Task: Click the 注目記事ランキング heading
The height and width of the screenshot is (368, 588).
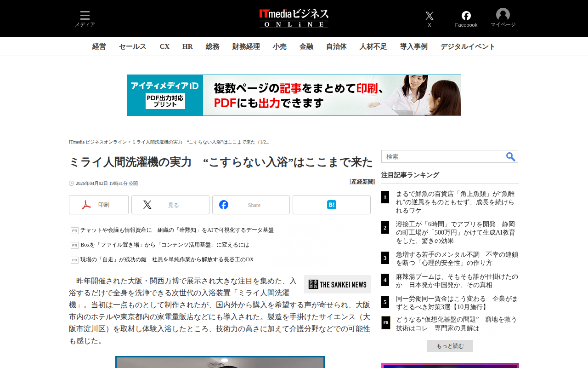Action: (x=410, y=175)
